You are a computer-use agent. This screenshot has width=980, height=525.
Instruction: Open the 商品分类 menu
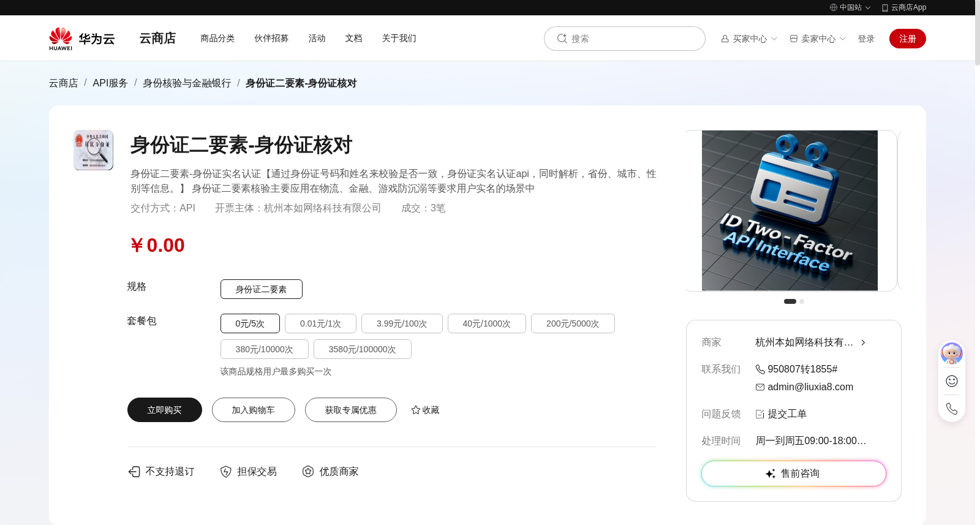click(x=217, y=38)
